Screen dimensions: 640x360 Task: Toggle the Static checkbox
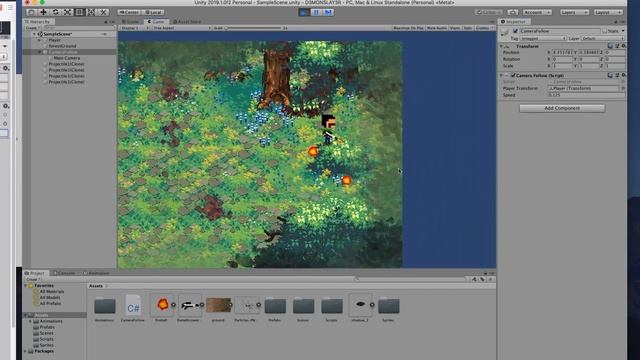point(605,31)
